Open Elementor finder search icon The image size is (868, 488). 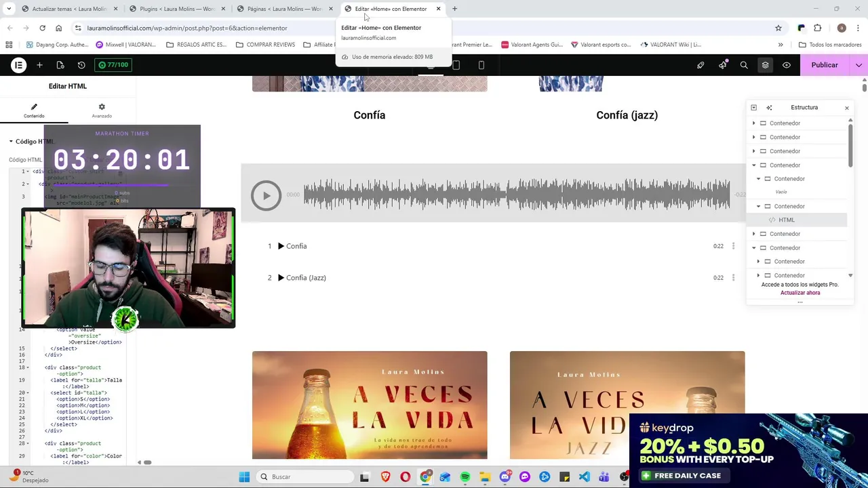(x=744, y=65)
